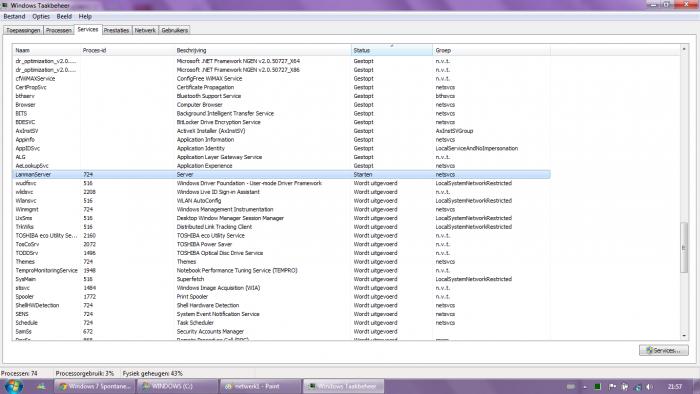Select the ShellHWDetection service row
The width and height of the screenshot is (700, 394).
pos(281,305)
